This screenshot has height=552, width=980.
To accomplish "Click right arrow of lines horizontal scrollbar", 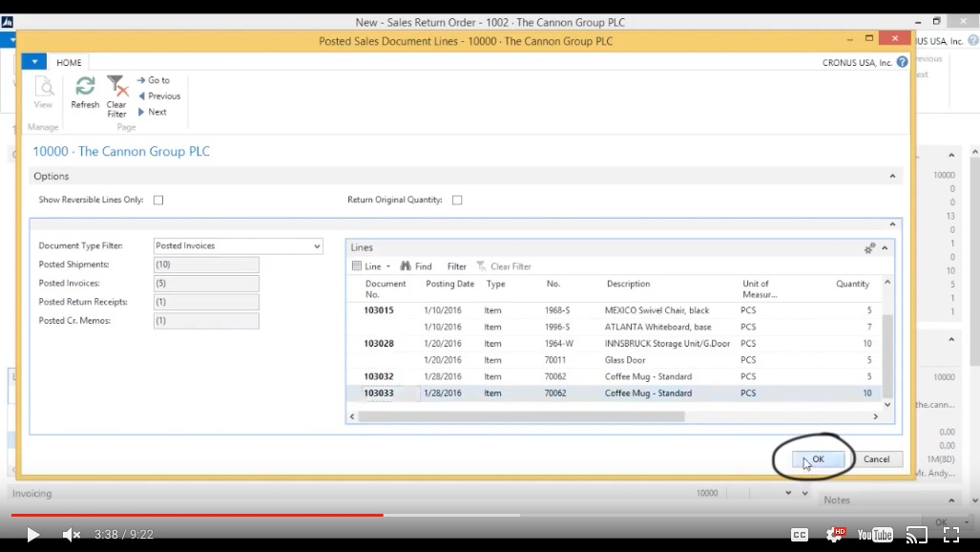I will click(x=876, y=416).
